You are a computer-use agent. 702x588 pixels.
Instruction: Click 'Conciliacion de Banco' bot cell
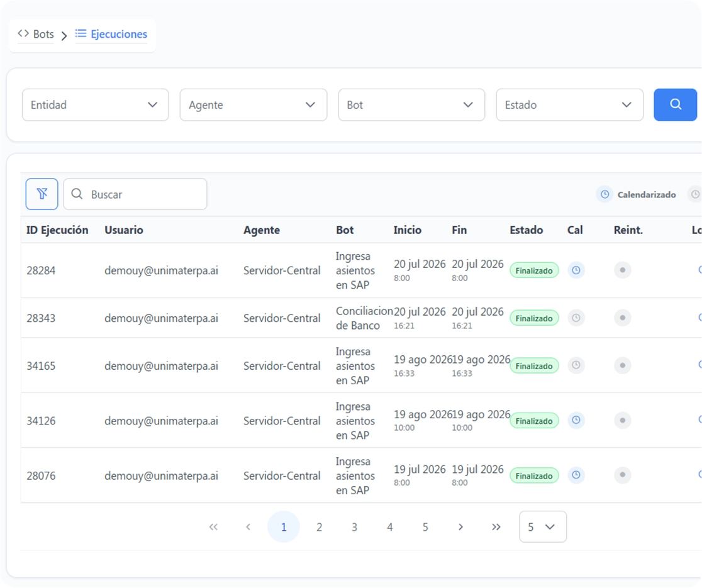coord(364,318)
